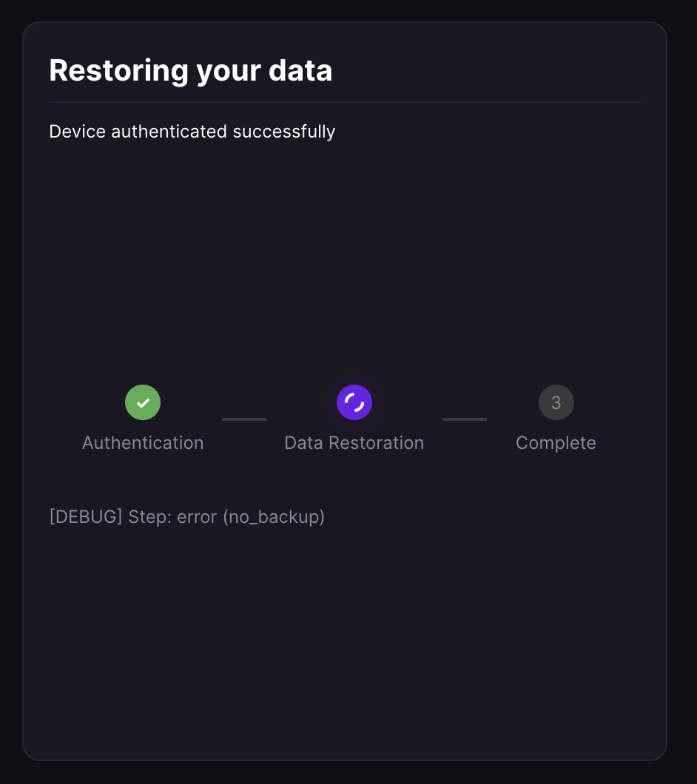Screen dimensions: 697x784
Task: Select the Complete step label
Action: [x=556, y=443]
